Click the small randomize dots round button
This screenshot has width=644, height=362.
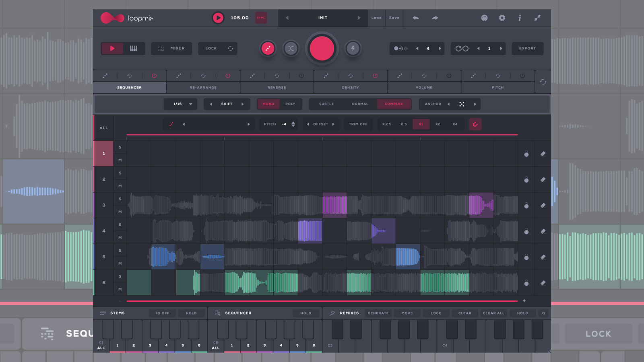coord(268,48)
